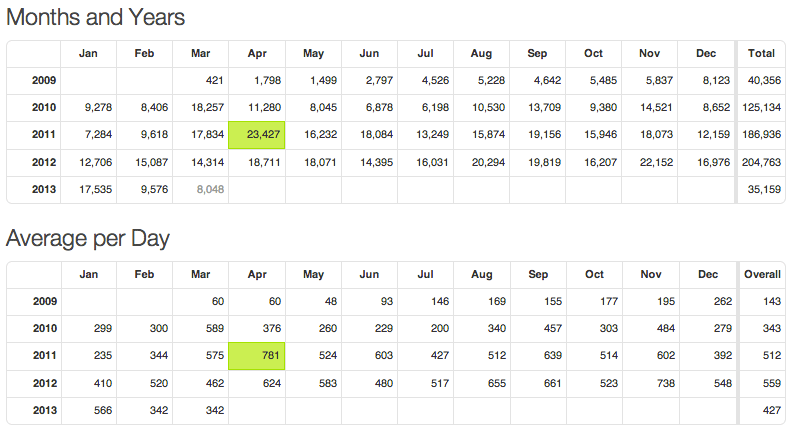The width and height of the screenshot is (791, 432).
Task: Click the 2009 row label in Average per Day table
Action: [44, 301]
